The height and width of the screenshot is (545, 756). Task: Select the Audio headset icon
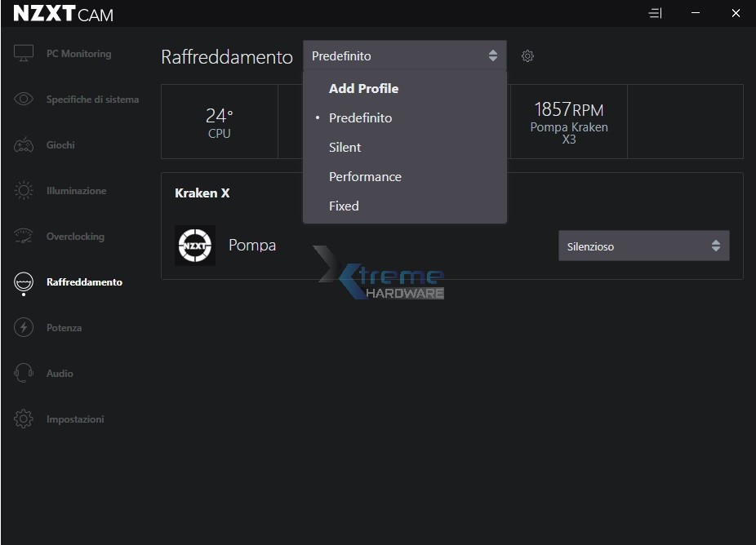pyautogui.click(x=24, y=374)
